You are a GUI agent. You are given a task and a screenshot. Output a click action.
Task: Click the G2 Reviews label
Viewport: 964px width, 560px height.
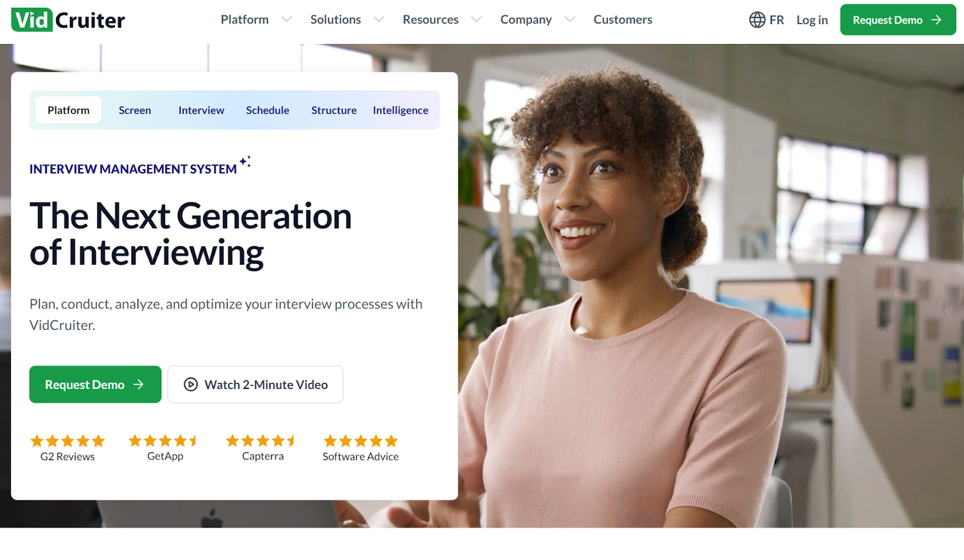(x=67, y=456)
